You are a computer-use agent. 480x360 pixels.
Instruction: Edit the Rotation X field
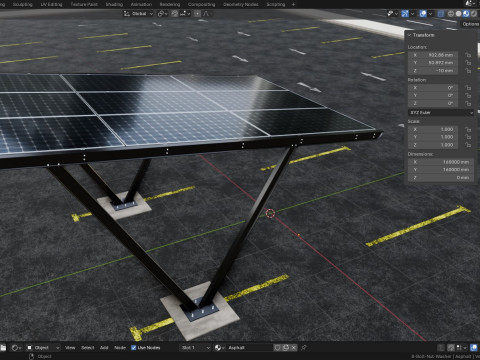click(x=433, y=88)
